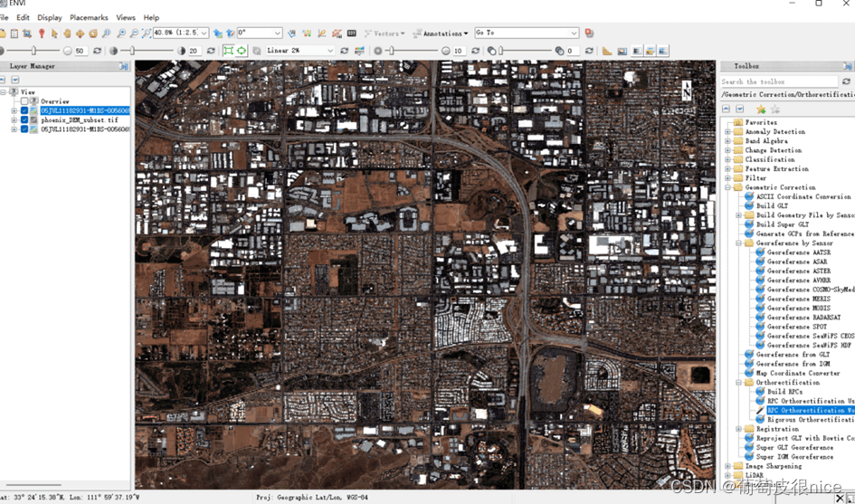
Task: Reset contrast with its refresh icon
Action: coord(211,51)
